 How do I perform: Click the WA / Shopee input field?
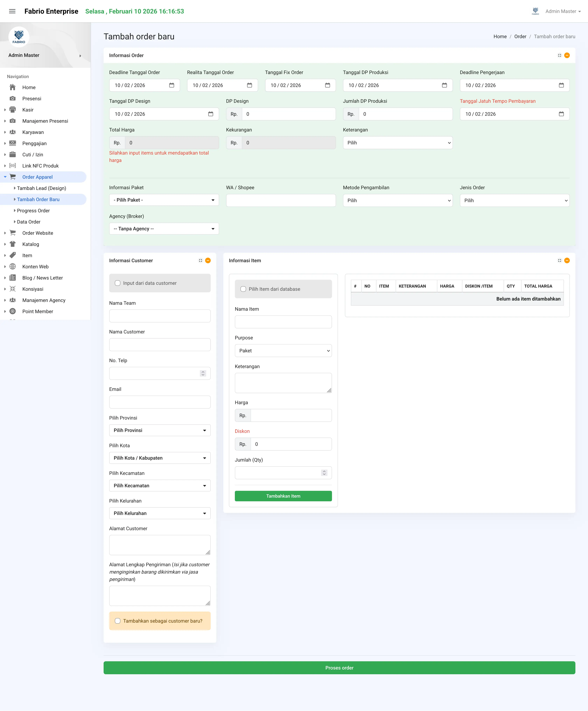tap(281, 200)
